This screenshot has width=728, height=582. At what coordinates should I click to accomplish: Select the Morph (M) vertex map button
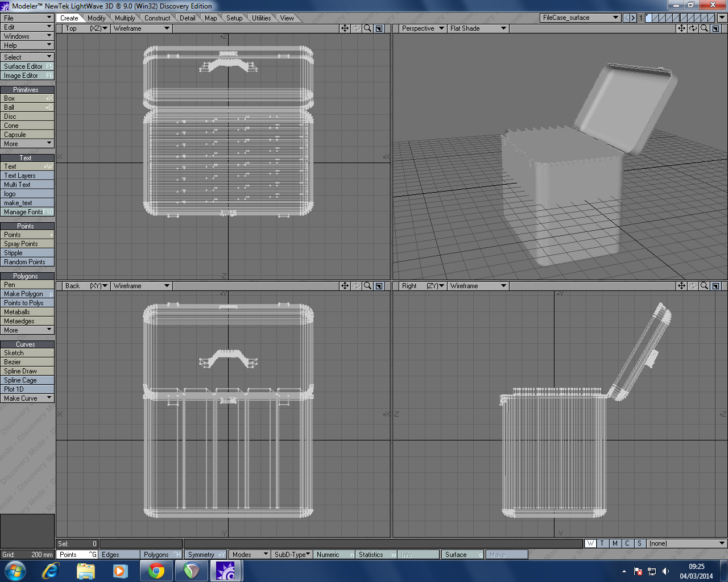coord(614,543)
